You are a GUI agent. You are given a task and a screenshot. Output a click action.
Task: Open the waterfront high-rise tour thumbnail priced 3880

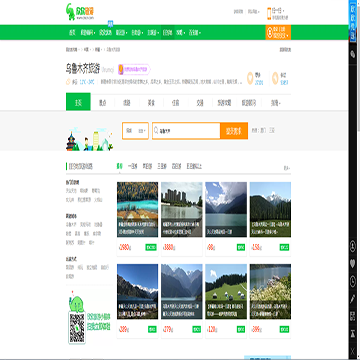click(182, 209)
